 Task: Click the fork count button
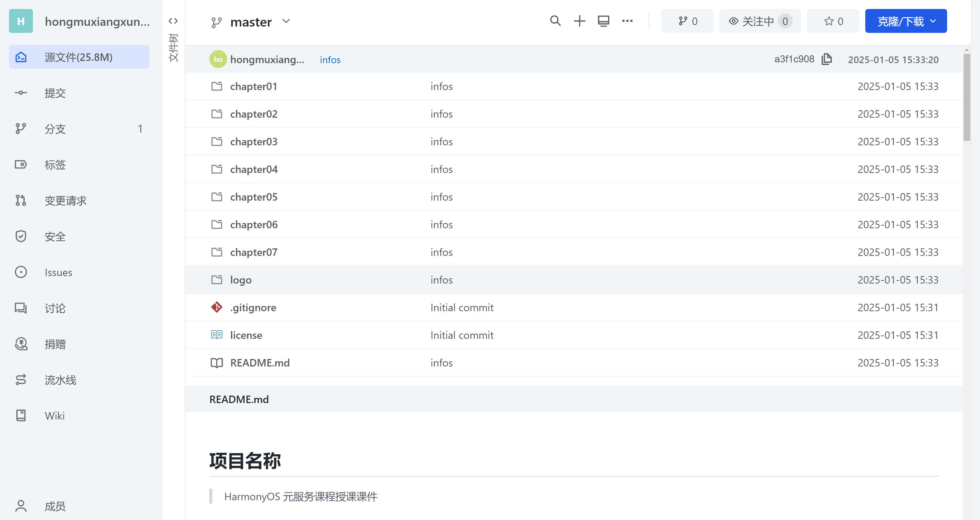coord(687,21)
